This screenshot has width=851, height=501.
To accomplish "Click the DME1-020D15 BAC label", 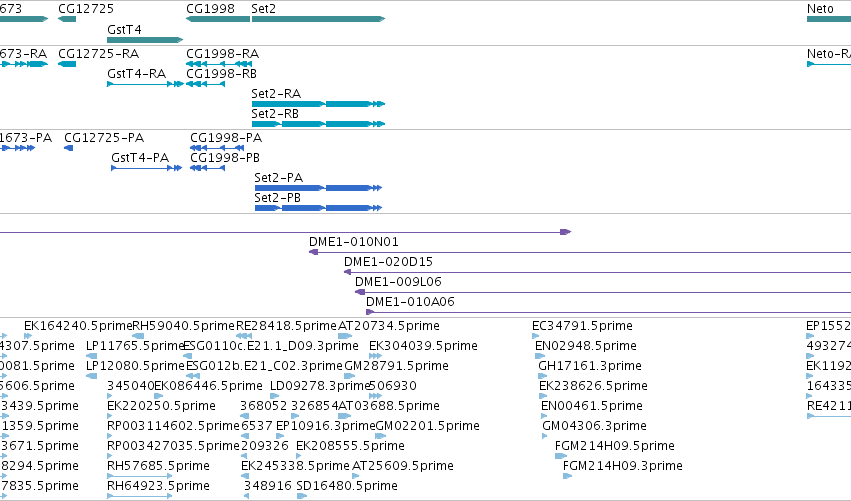I will point(389,262).
